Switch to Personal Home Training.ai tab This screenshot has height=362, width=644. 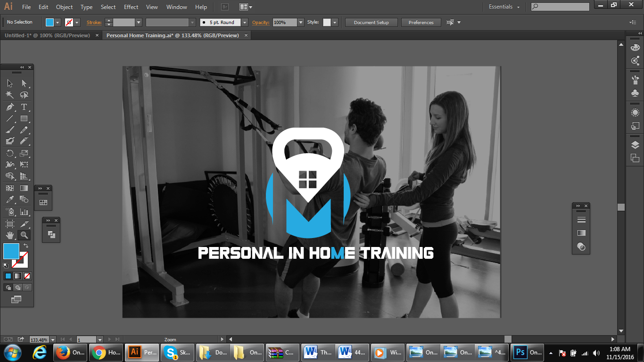pyautogui.click(x=173, y=35)
